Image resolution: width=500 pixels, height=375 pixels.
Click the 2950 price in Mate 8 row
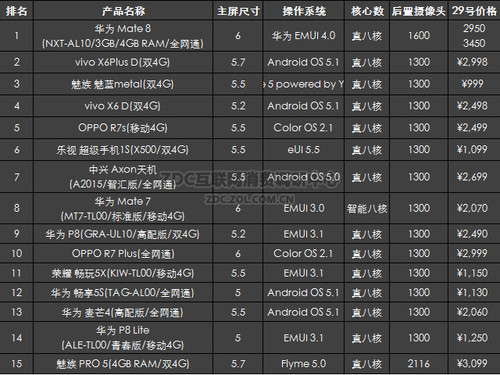pos(474,28)
